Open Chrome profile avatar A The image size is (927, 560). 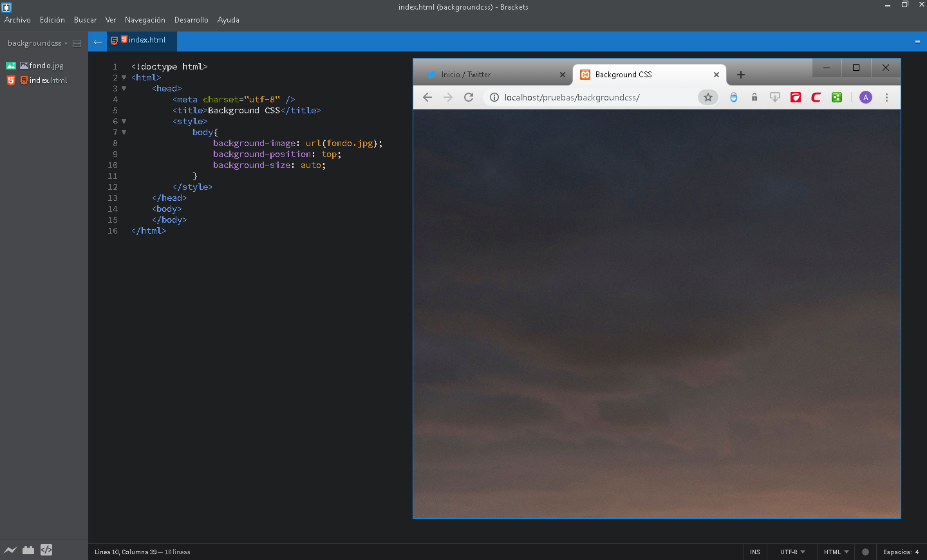[866, 97]
